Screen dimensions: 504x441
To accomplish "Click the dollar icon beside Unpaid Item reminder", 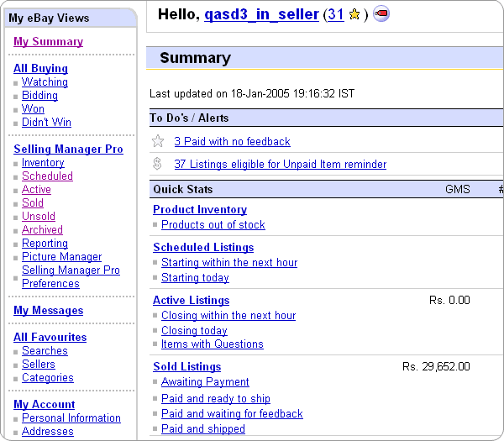I will 157,164.
